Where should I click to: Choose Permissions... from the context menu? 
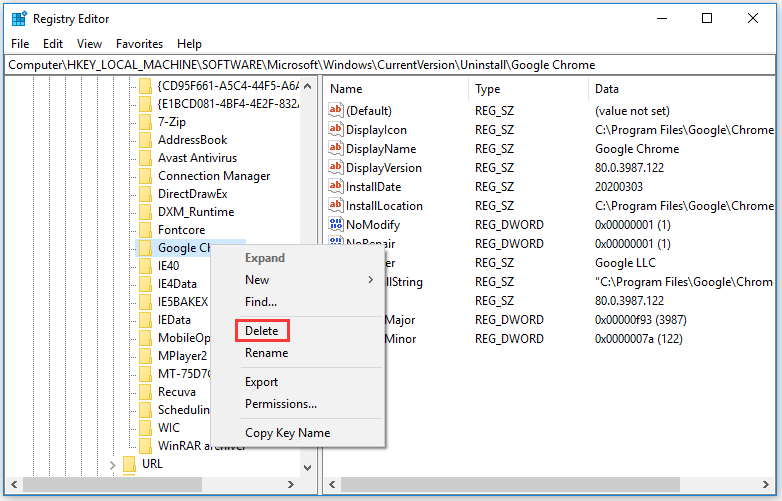(281, 404)
